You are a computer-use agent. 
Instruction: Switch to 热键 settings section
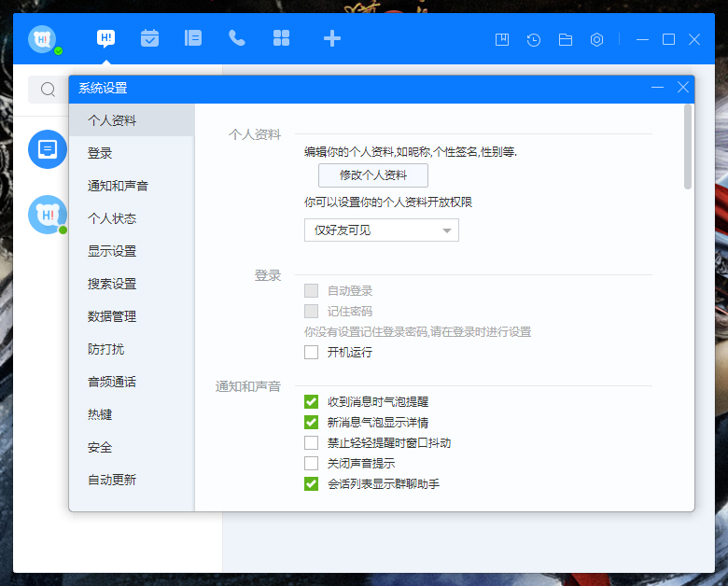coord(100,414)
